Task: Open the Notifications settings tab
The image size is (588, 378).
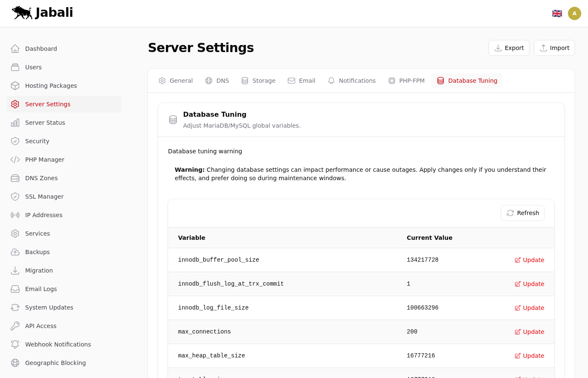Action: click(352, 81)
